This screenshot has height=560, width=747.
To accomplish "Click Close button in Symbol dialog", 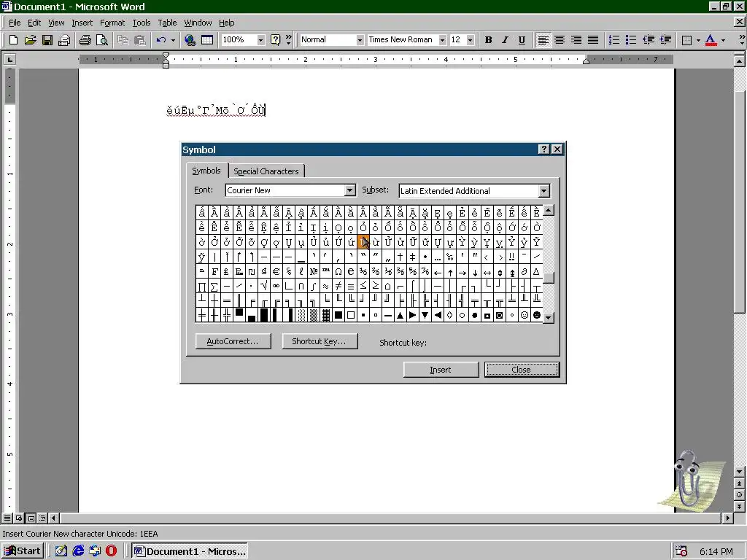I will pyautogui.click(x=522, y=370).
